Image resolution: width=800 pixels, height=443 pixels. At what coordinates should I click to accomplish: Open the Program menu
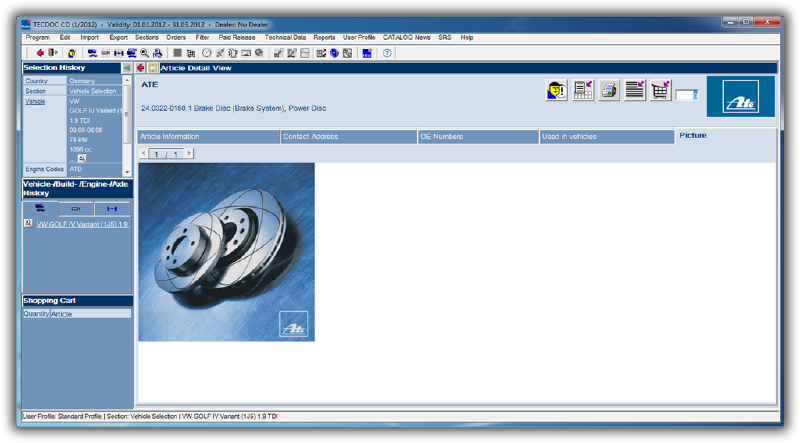click(x=38, y=38)
